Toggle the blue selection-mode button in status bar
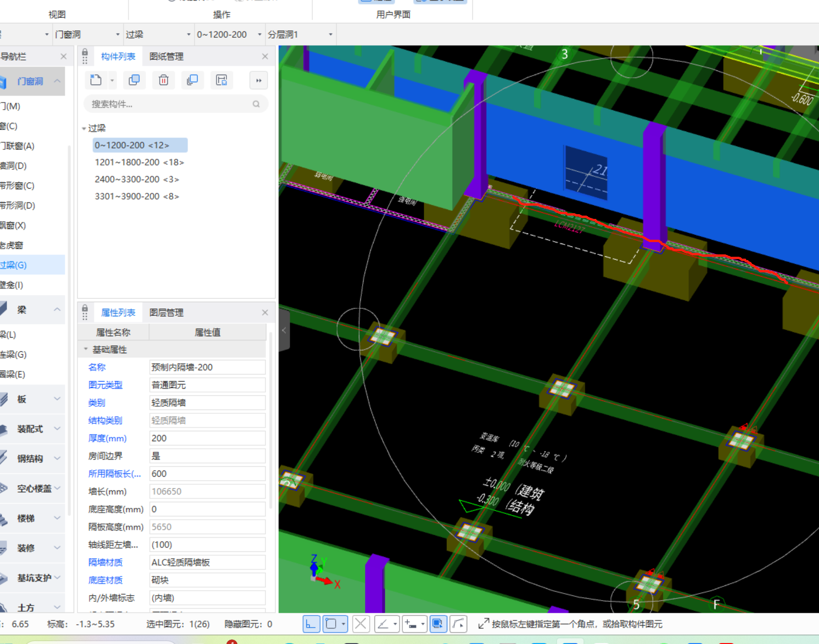This screenshot has width=819, height=644. click(438, 624)
